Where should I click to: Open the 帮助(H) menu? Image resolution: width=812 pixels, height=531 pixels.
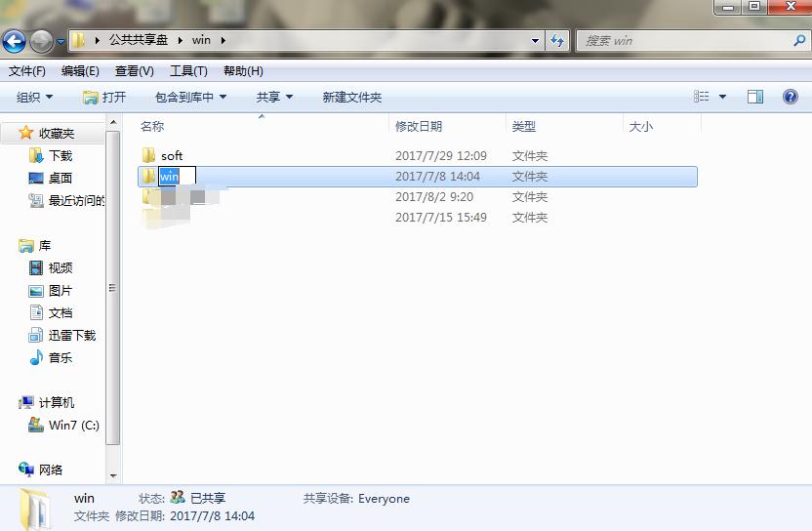pyautogui.click(x=243, y=71)
